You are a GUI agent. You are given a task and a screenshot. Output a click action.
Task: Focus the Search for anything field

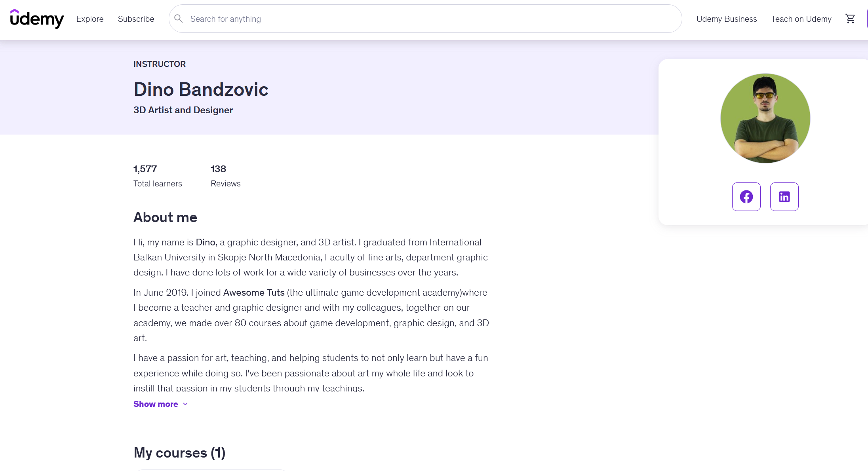pos(425,19)
